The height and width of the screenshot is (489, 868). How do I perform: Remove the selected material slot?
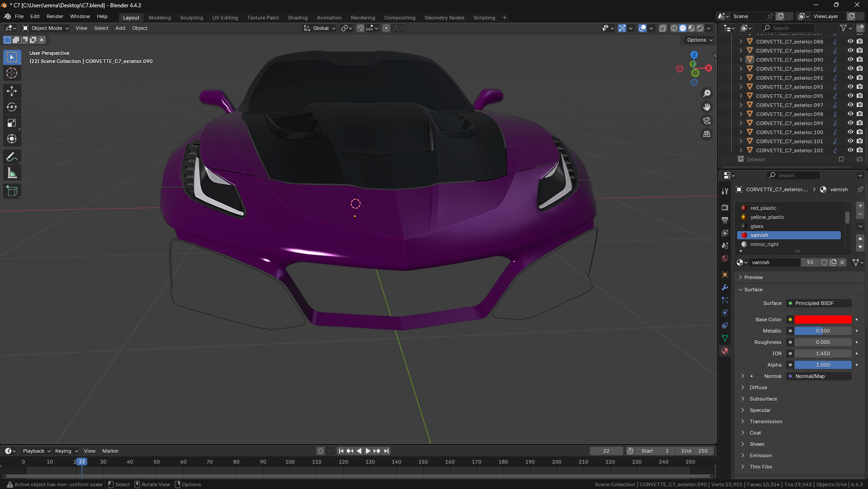click(860, 214)
